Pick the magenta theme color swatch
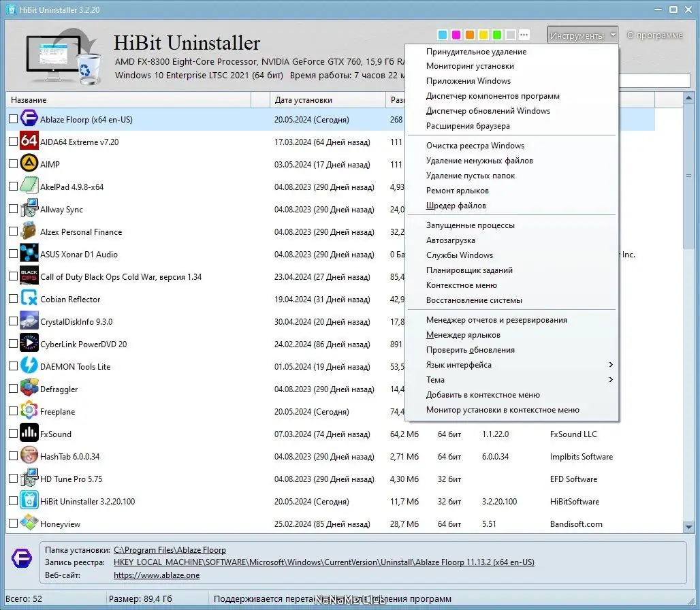This screenshot has height=610, width=700. tap(456, 34)
